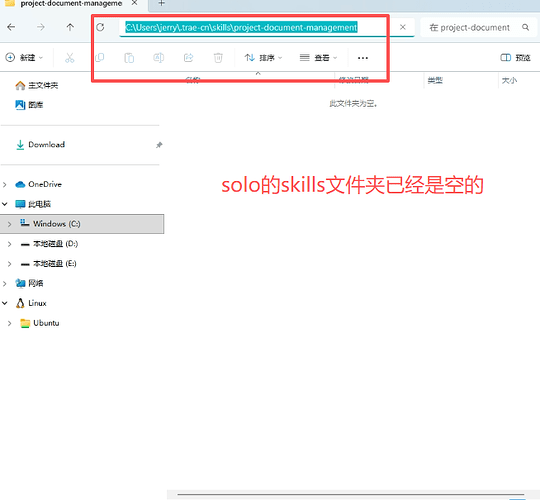Viewport: 540px width, 500px height.
Task: Toggle the 预览 preview pane
Action: 515,58
